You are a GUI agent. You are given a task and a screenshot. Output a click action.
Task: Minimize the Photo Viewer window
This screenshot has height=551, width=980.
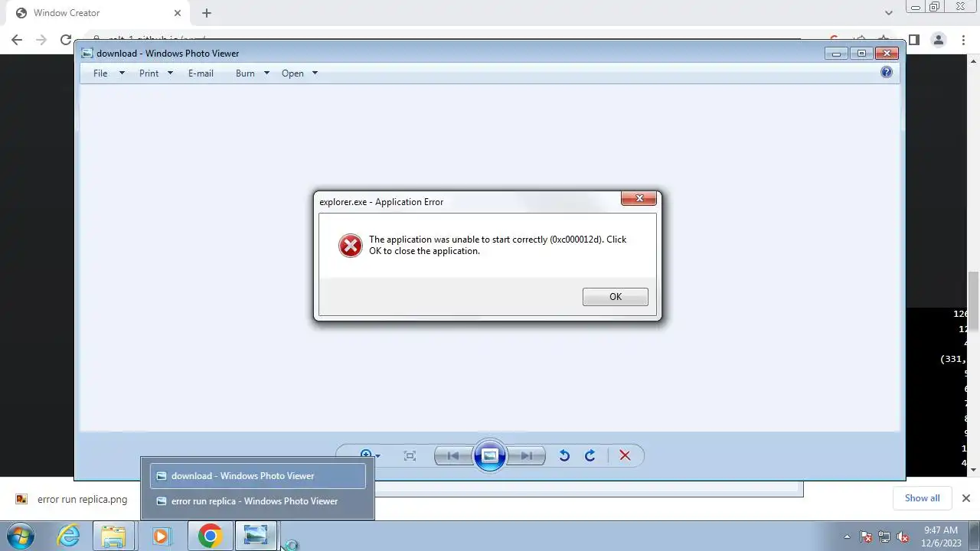point(836,53)
